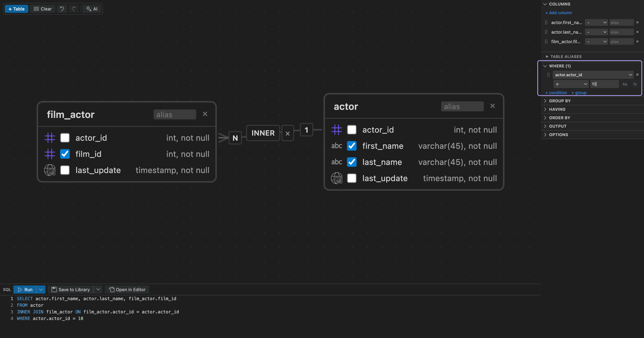This screenshot has width=644, height=338.
Task: Toggle the Aa case sensitivity button
Action: 625,84
